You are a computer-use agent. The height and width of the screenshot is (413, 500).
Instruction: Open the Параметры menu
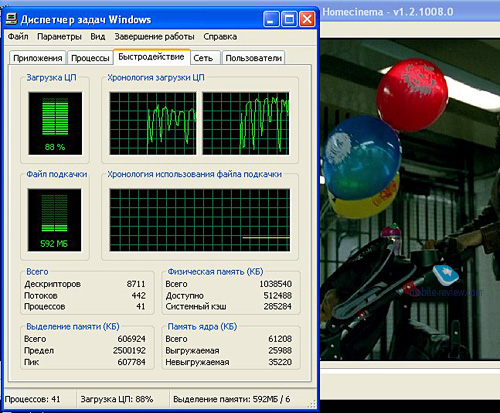tap(59, 36)
